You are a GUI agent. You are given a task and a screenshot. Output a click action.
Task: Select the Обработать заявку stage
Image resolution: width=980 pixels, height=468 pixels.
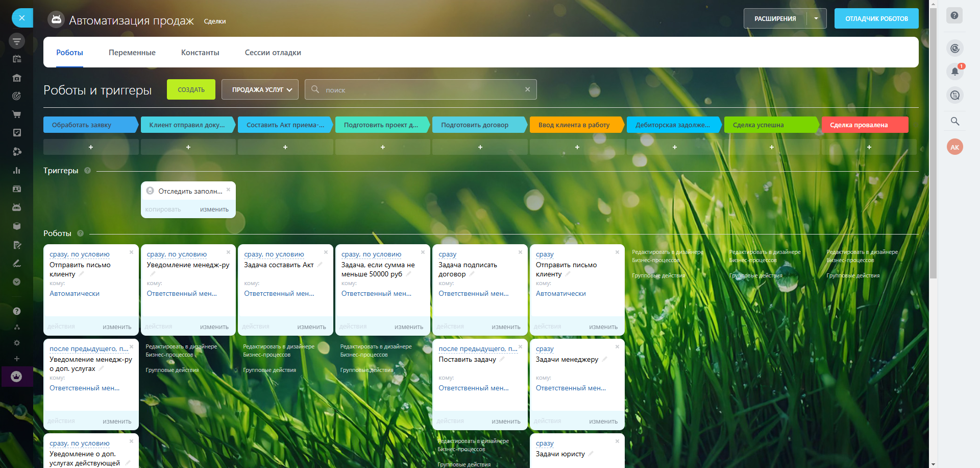click(x=90, y=125)
